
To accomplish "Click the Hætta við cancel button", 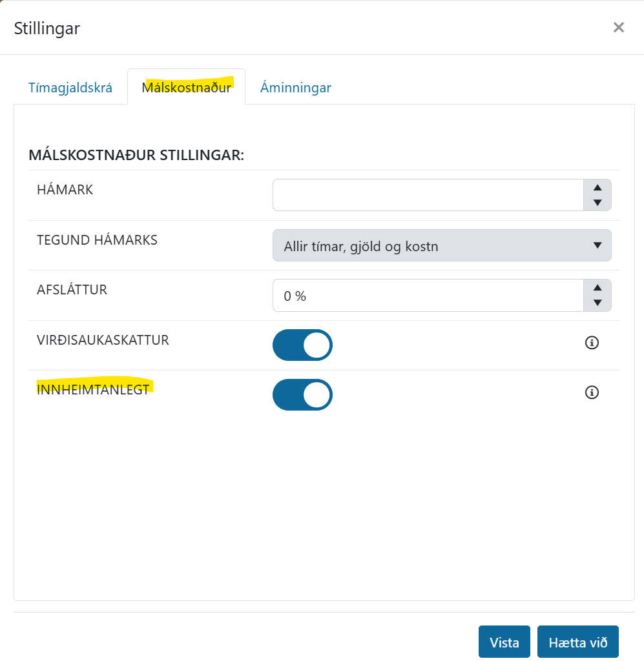I will 577,642.
